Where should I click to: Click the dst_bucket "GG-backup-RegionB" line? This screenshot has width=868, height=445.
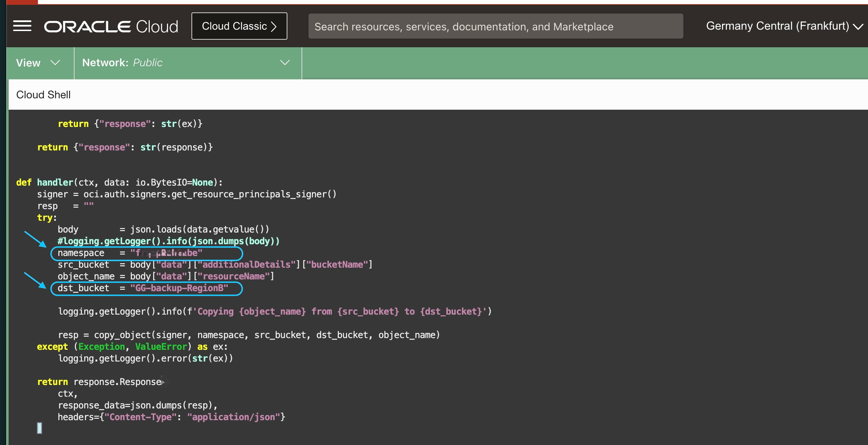click(x=143, y=288)
